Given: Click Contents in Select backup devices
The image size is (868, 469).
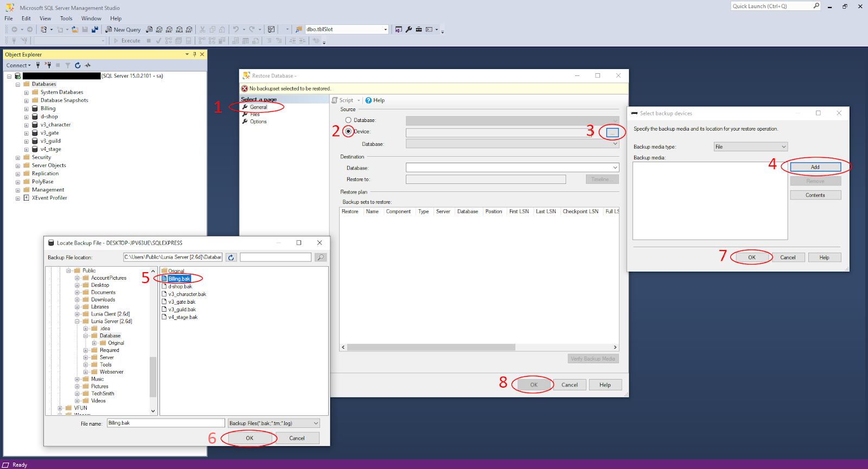Looking at the screenshot, I should point(815,195).
